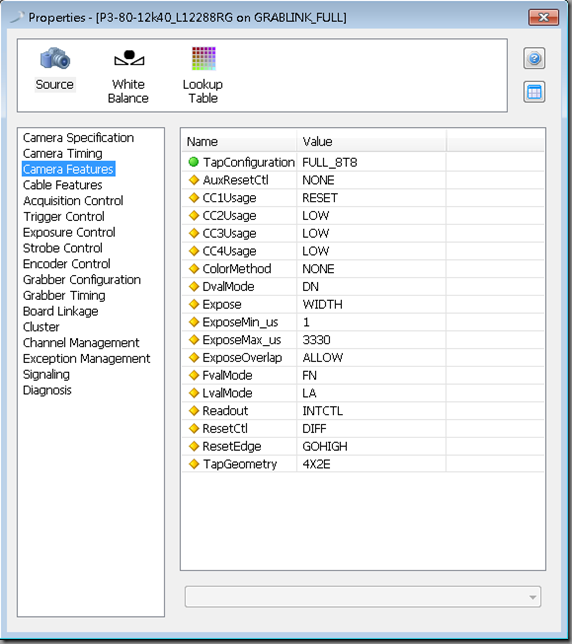This screenshot has height=644, width=572.
Task: Click the blue help question mark button
Action: 534,58
